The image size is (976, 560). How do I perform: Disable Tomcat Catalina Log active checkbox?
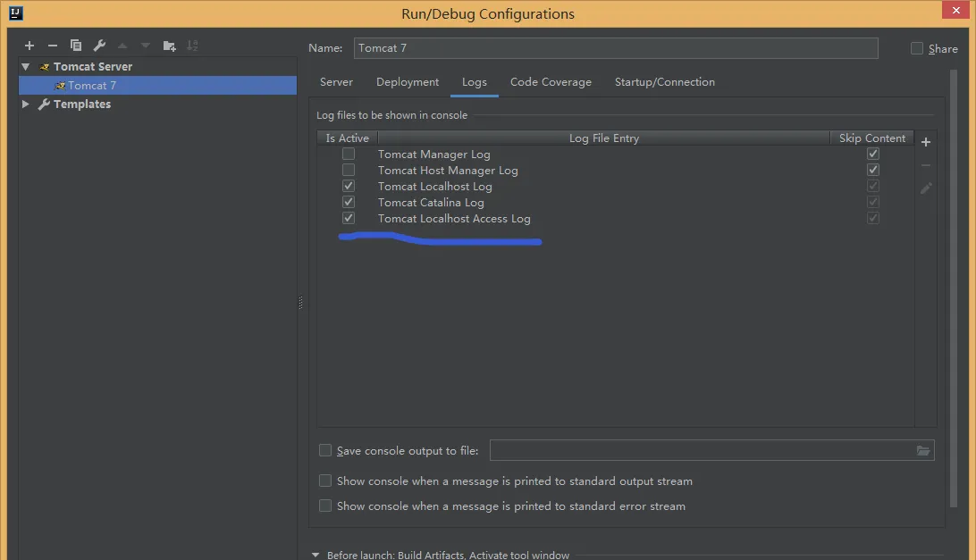349,202
